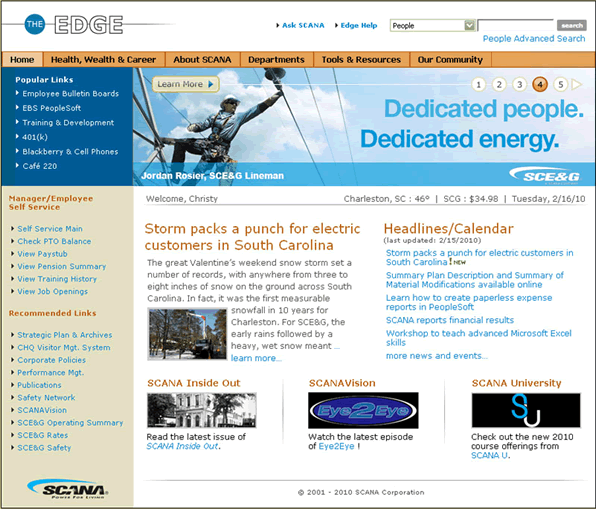This screenshot has height=509, width=596.
Task: Open Our Community menu
Action: 450,60
